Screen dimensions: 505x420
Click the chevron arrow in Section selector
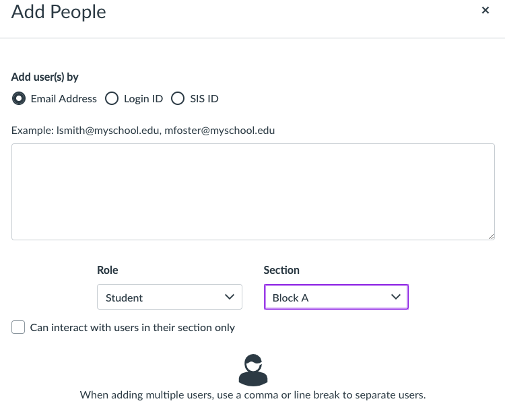tap(396, 297)
